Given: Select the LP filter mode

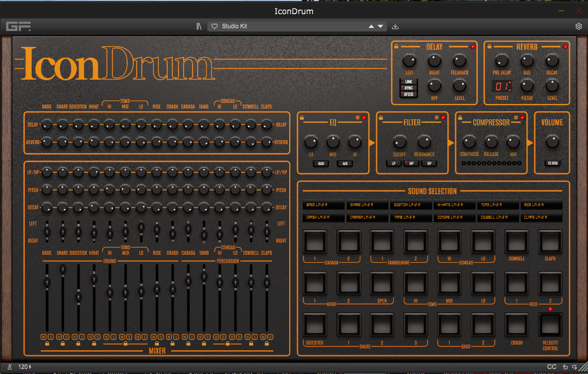Looking at the screenshot, I should point(394,164).
